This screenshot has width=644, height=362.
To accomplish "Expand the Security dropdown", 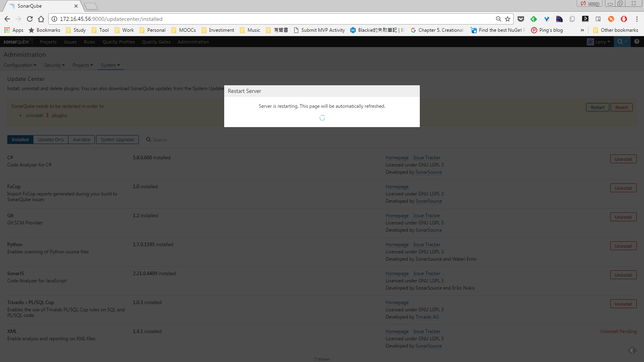I will tap(54, 65).
